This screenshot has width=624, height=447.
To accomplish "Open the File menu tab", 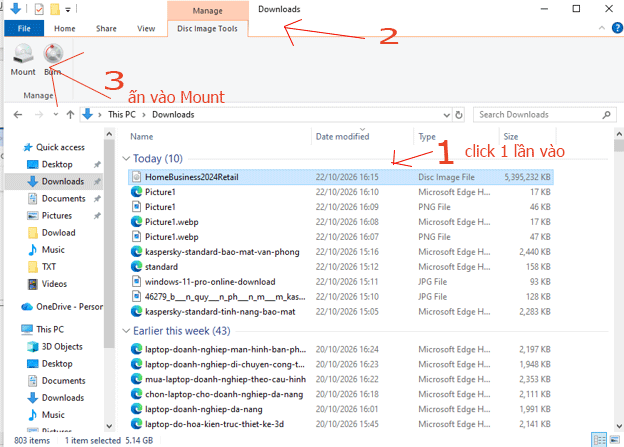I will click(24, 28).
